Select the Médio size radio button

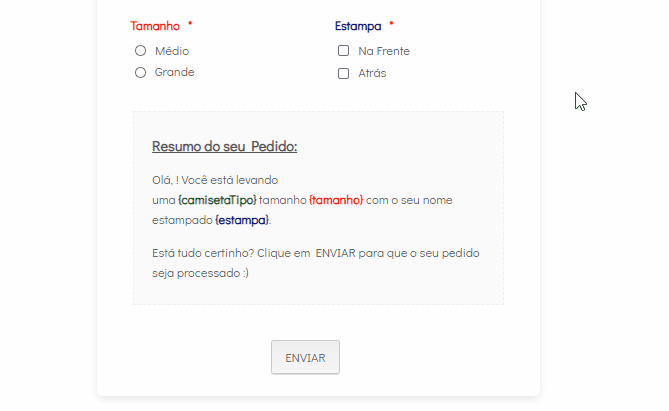[x=141, y=51]
